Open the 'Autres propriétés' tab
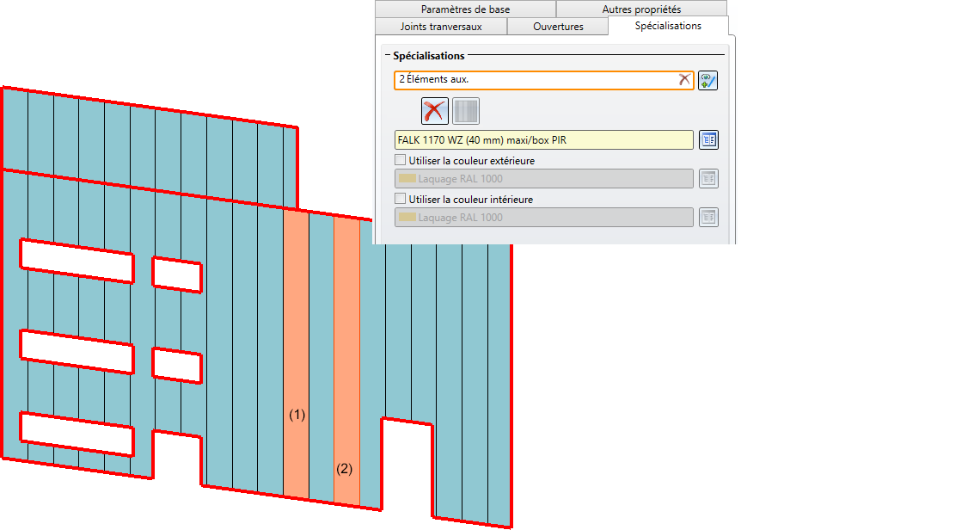 (641, 9)
